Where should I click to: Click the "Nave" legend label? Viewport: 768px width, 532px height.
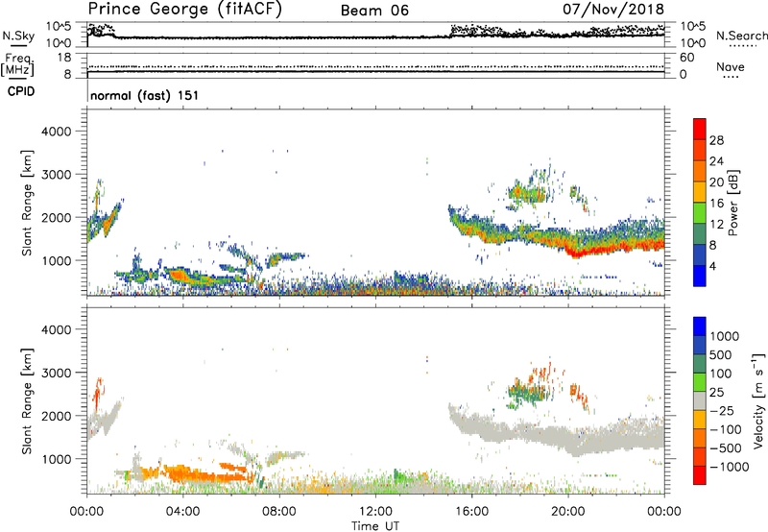click(x=730, y=67)
